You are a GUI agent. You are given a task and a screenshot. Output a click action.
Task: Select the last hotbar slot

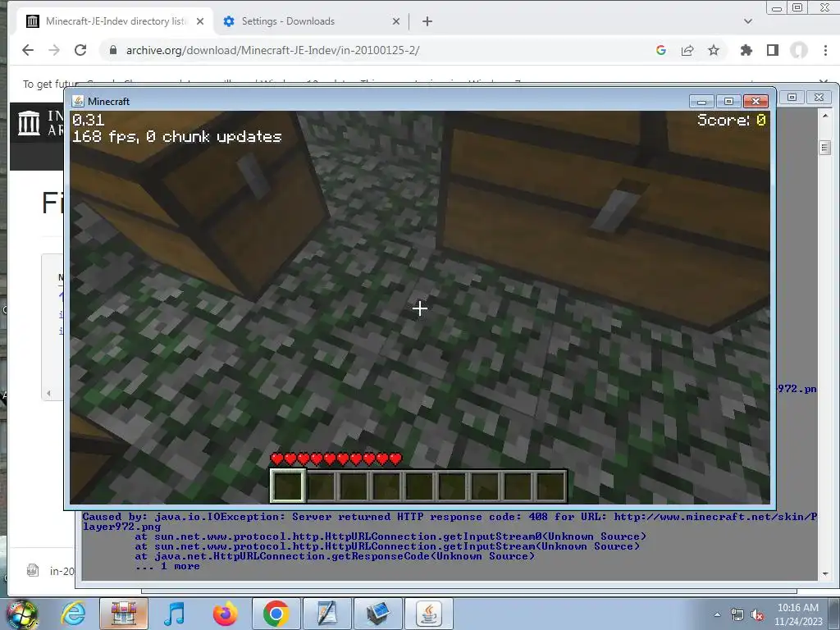point(550,486)
